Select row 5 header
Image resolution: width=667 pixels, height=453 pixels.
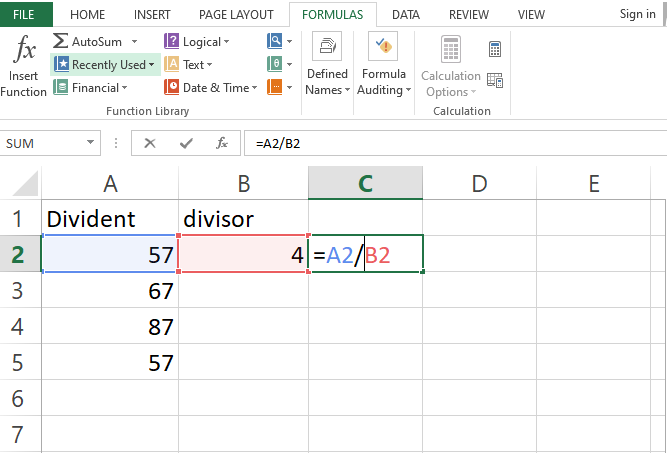point(20,362)
